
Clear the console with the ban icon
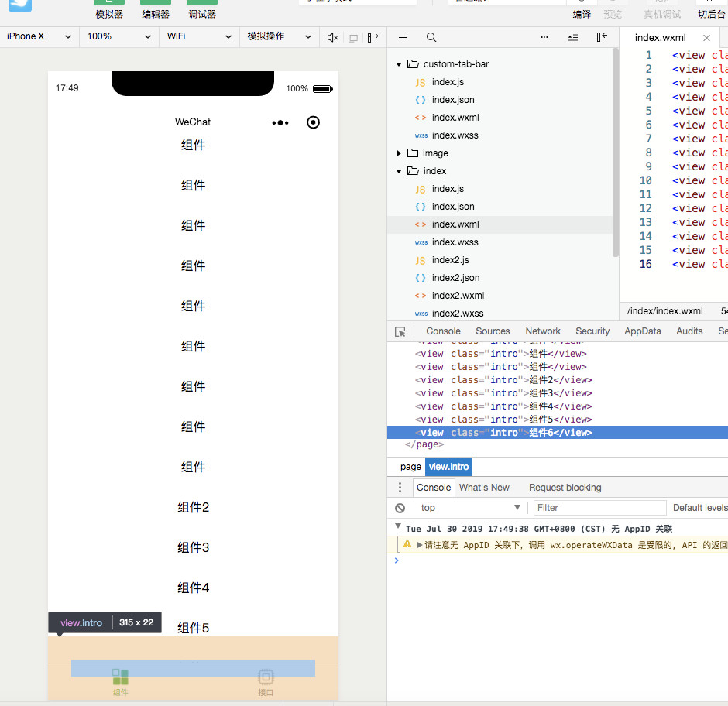coord(400,508)
